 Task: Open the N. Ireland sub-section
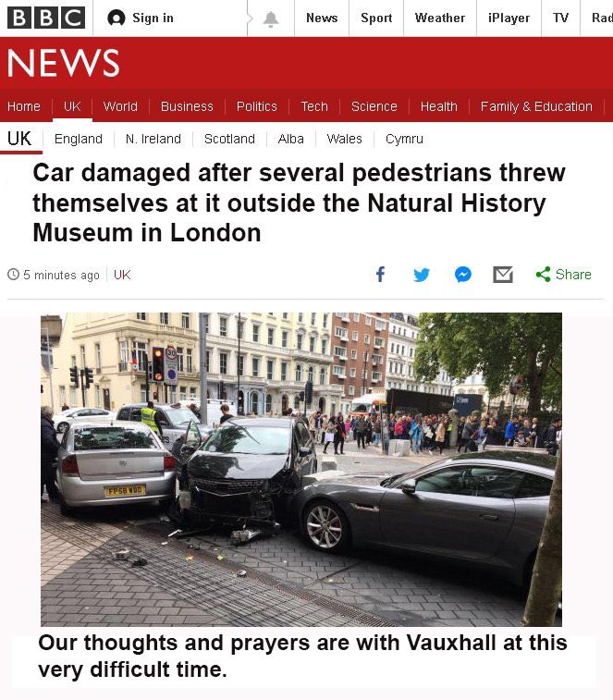[153, 139]
